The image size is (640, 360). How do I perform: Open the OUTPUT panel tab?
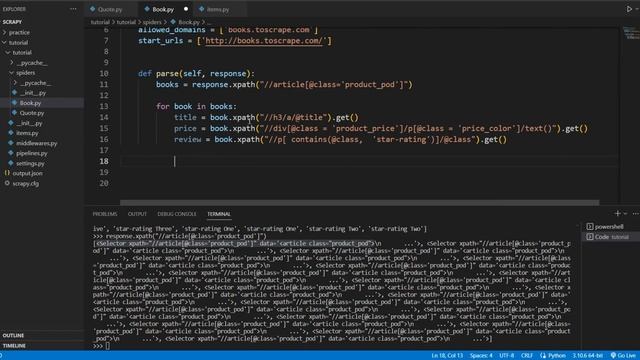[x=137, y=214]
